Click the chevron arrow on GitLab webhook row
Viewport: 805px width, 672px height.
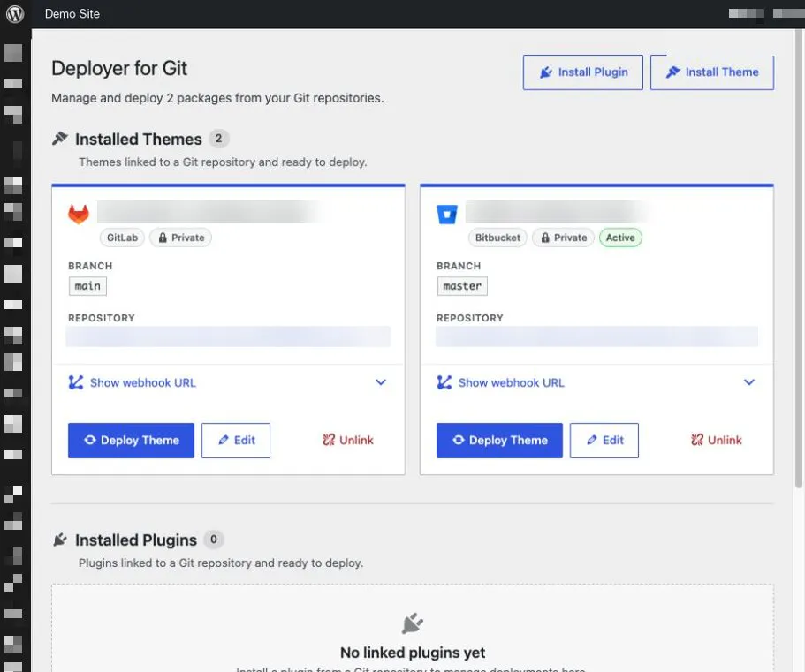(x=381, y=382)
